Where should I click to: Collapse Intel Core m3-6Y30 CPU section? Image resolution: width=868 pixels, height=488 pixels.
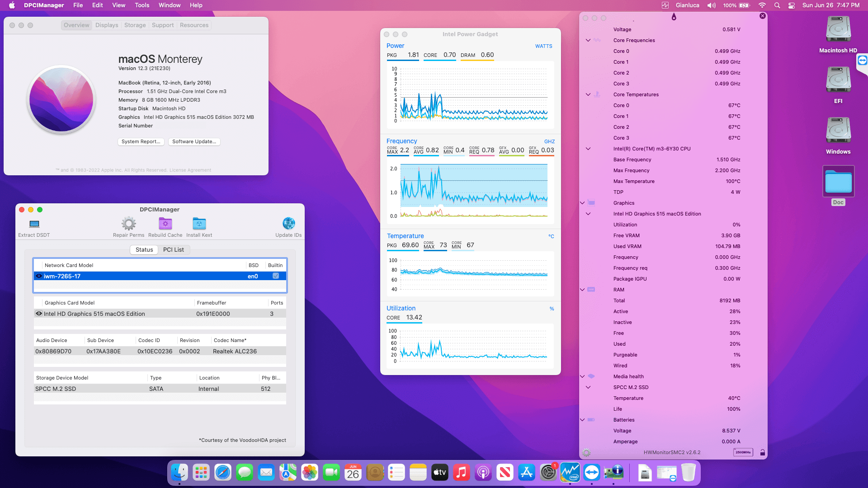pos(588,149)
